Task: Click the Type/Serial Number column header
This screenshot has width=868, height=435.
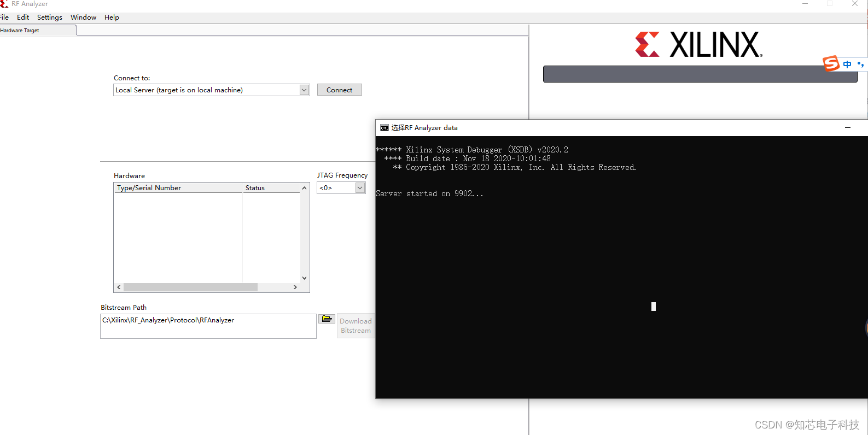Action: pos(178,188)
